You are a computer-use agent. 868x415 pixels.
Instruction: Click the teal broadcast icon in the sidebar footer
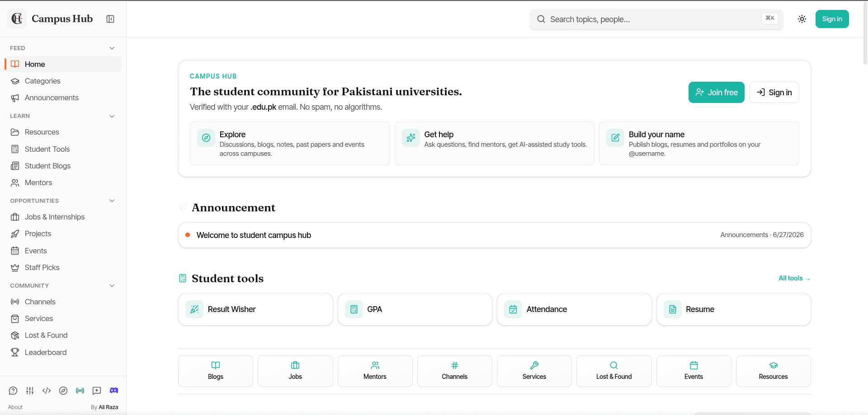click(x=80, y=391)
